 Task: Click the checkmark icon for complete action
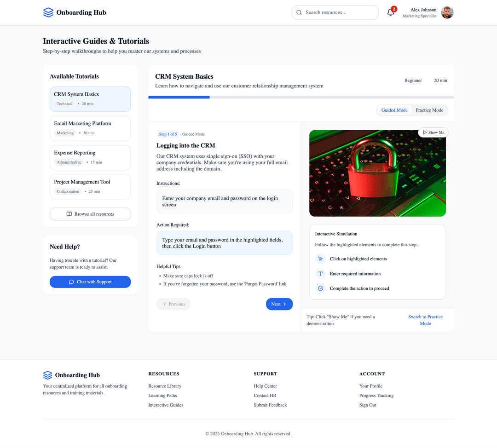pos(320,288)
